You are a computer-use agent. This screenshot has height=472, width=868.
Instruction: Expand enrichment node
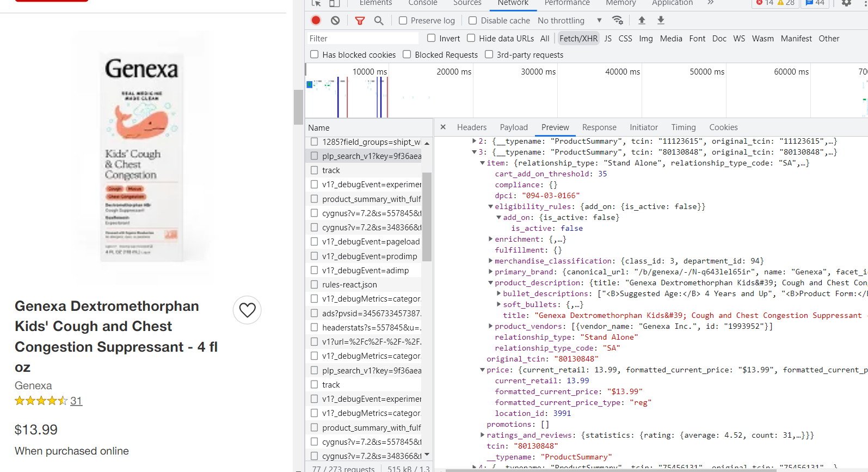click(490, 239)
